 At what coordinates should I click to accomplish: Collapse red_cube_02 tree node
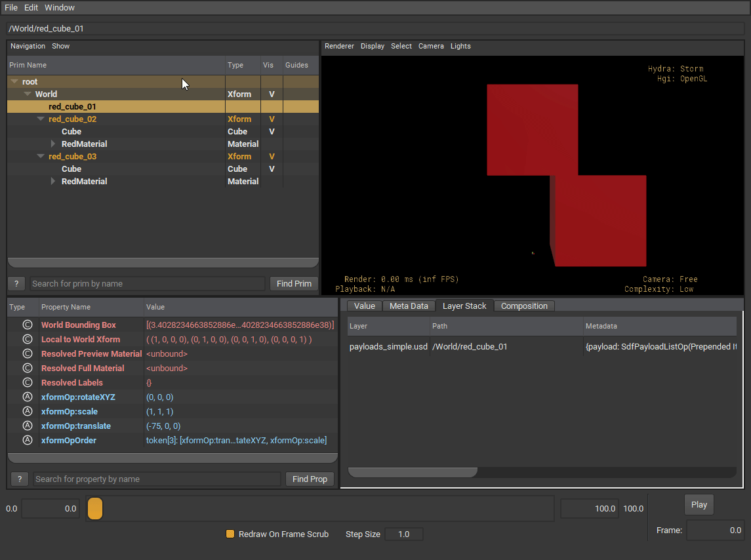pyautogui.click(x=41, y=119)
